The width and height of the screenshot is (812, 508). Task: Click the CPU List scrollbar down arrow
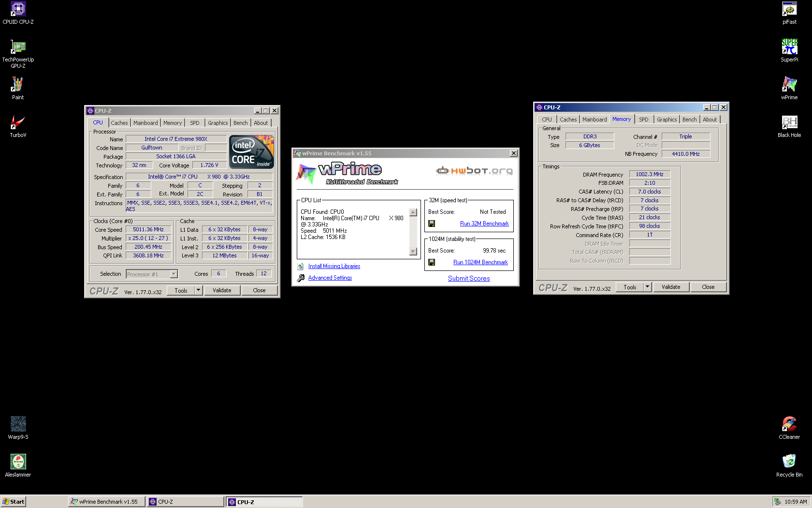(x=413, y=252)
